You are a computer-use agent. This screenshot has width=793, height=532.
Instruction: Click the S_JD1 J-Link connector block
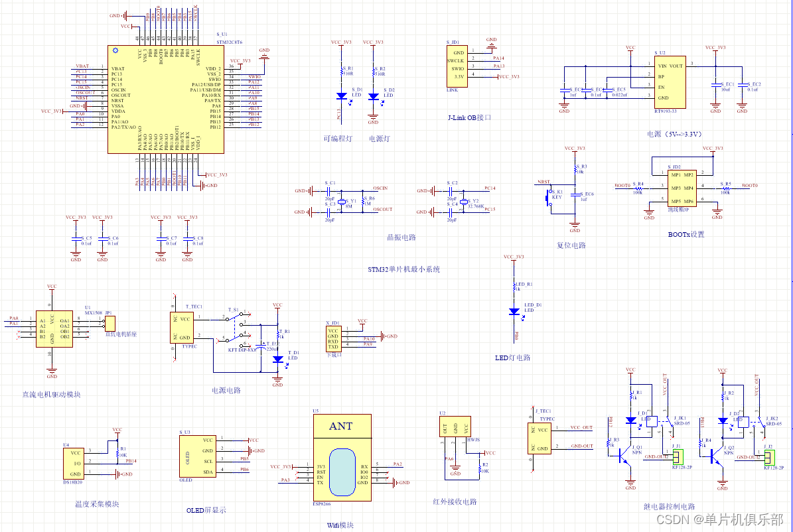457,66
